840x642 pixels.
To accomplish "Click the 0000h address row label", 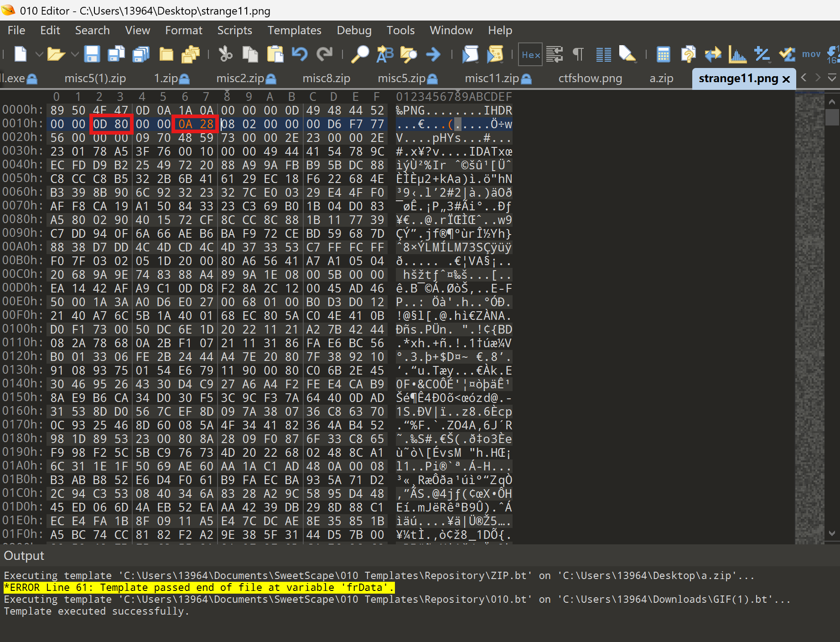I will 22,110.
